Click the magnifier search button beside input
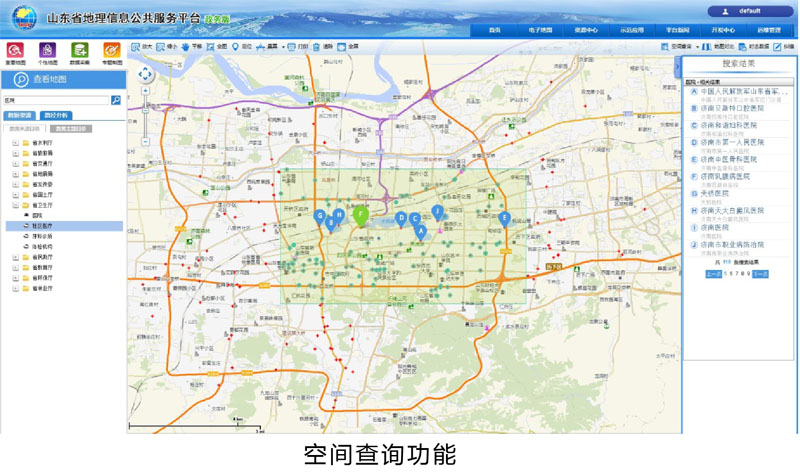Image resolution: width=800 pixels, height=473 pixels. click(x=116, y=101)
